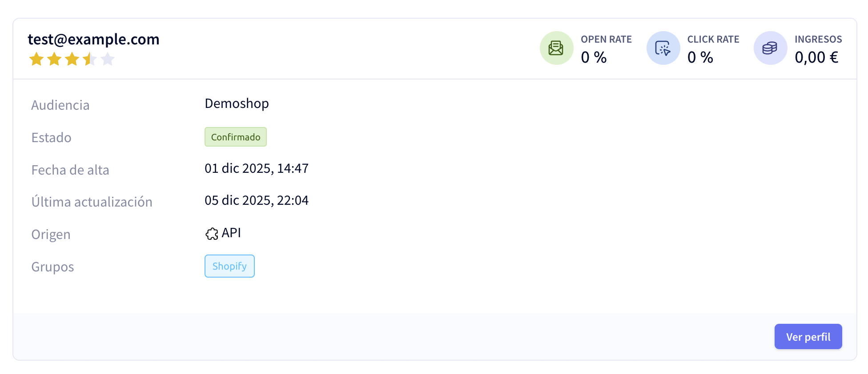The image size is (868, 374).
Task: Click the date 05 dic 2025, 22:04
Action: 257,200
